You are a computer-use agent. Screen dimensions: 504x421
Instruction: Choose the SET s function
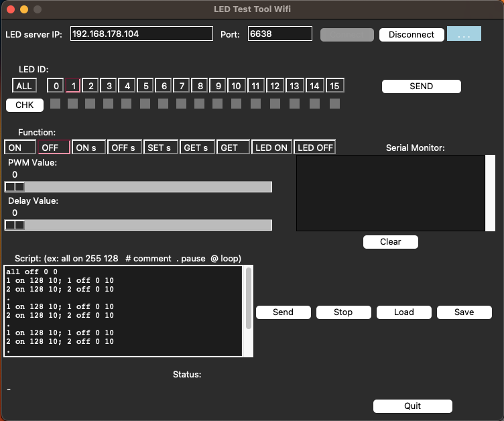point(161,147)
